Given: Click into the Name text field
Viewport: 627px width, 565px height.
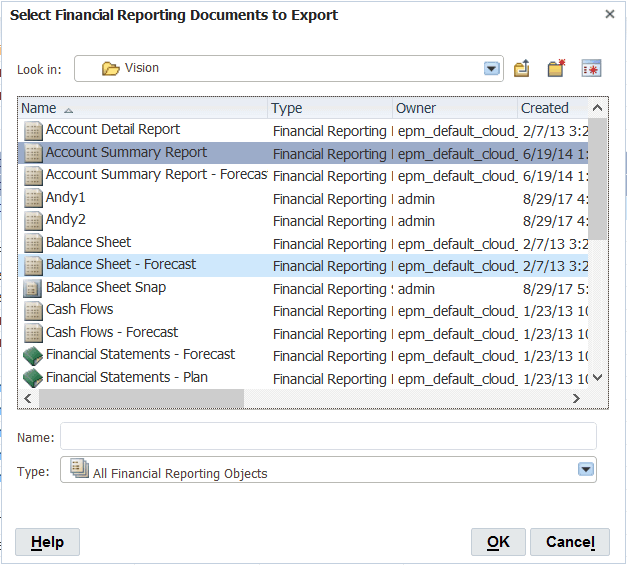Looking at the screenshot, I should tap(328, 437).
